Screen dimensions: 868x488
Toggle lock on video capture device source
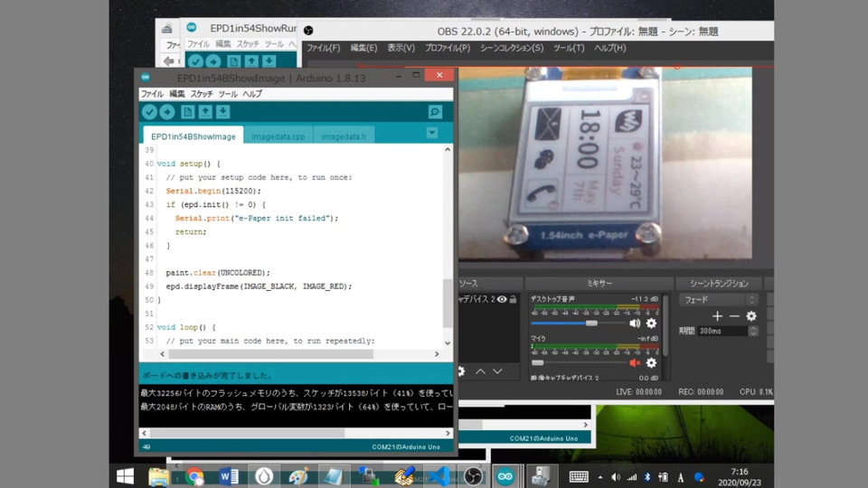(514, 299)
